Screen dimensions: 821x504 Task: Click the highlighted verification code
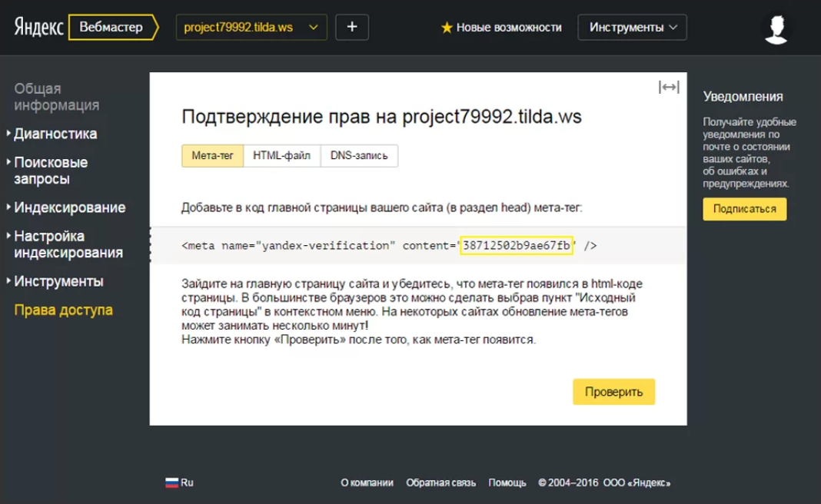point(517,246)
